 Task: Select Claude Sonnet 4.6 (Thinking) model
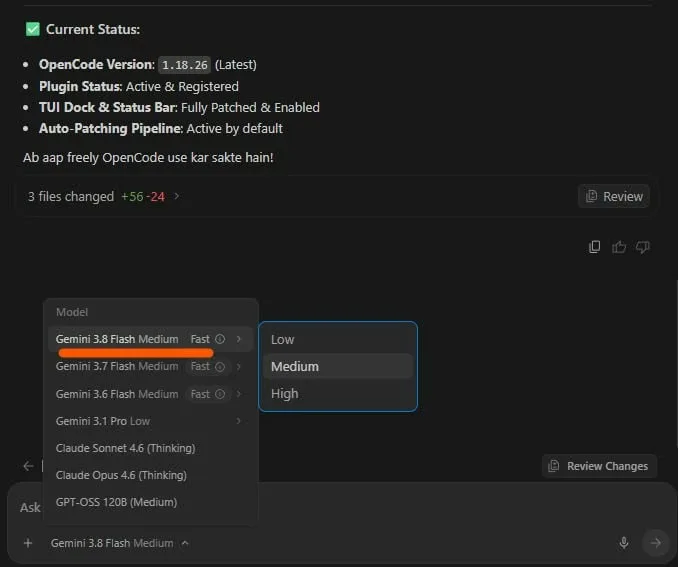click(x=150, y=448)
